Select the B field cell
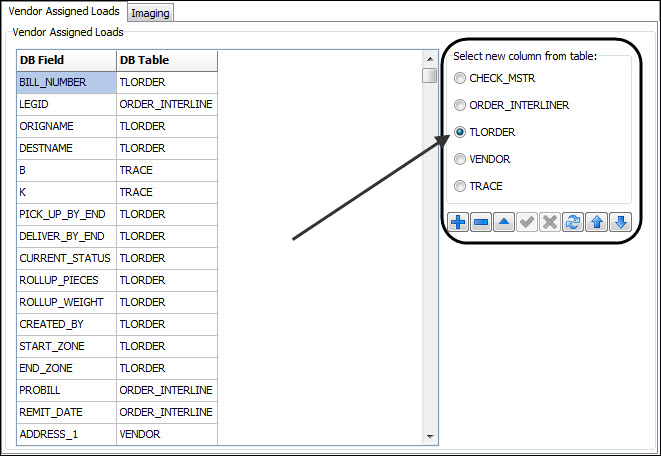The width and height of the screenshot is (661, 456). point(67,170)
